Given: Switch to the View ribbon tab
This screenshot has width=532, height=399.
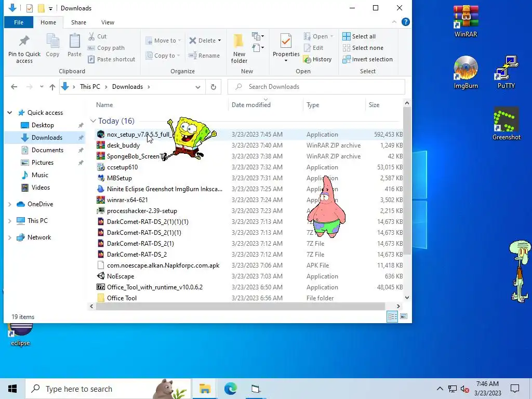Looking at the screenshot, I should pos(108,22).
